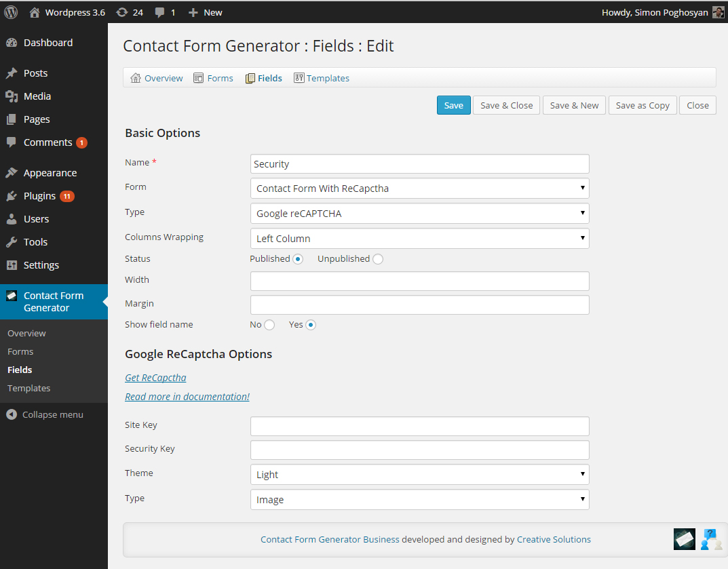Open the Read more in documentation link
Screen dimensions: 728x569
[x=187, y=397]
